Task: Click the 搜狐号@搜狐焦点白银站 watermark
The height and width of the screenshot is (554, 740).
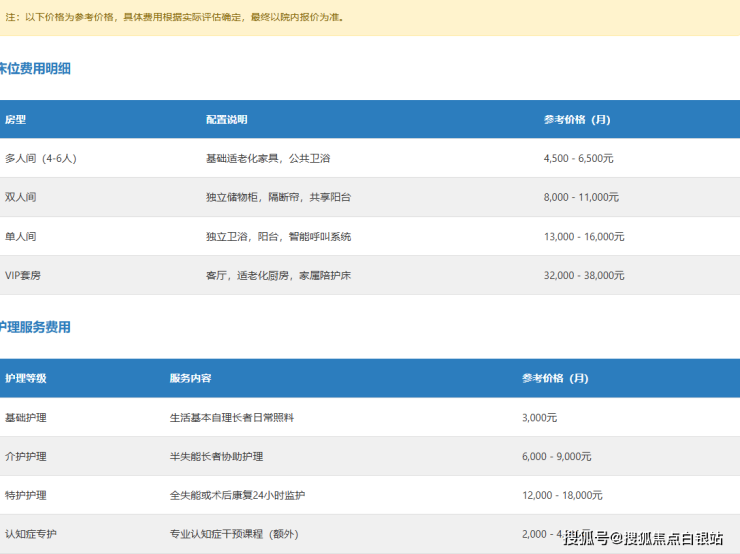Action: coord(643,539)
